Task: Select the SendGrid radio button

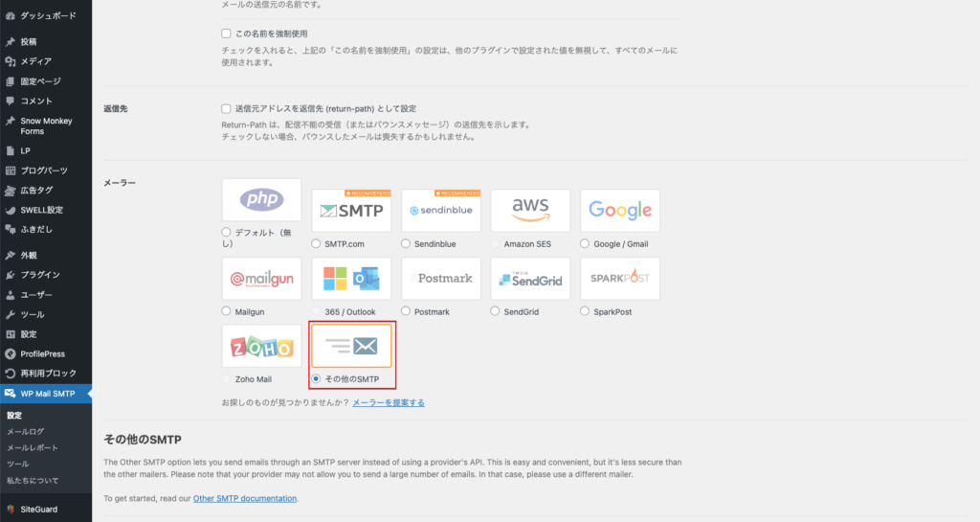Action: pos(495,311)
